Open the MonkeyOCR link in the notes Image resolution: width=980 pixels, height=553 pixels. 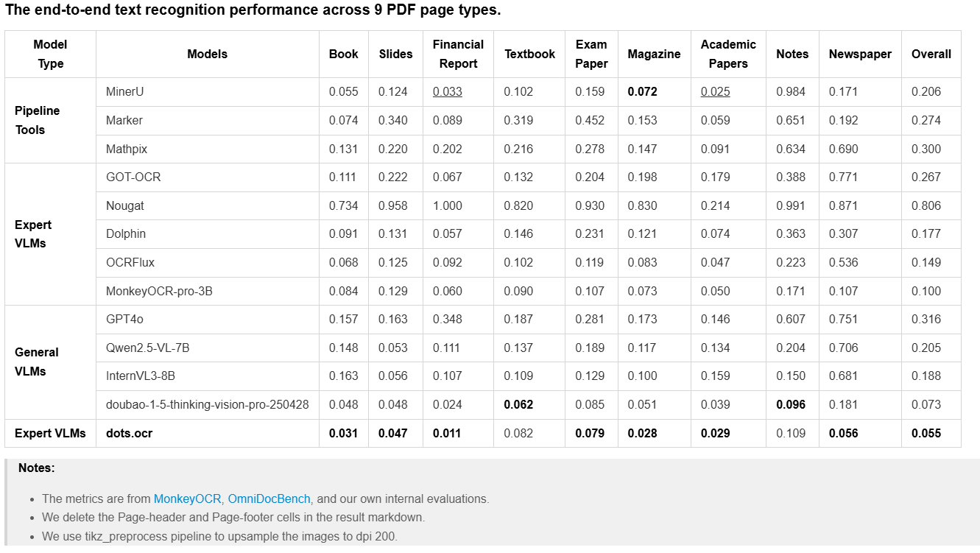(x=187, y=499)
